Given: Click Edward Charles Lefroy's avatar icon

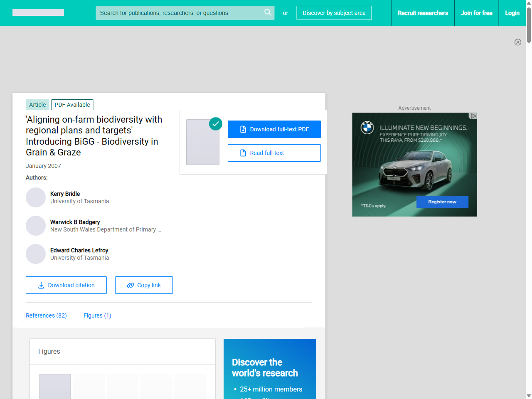Looking at the screenshot, I should pos(36,254).
